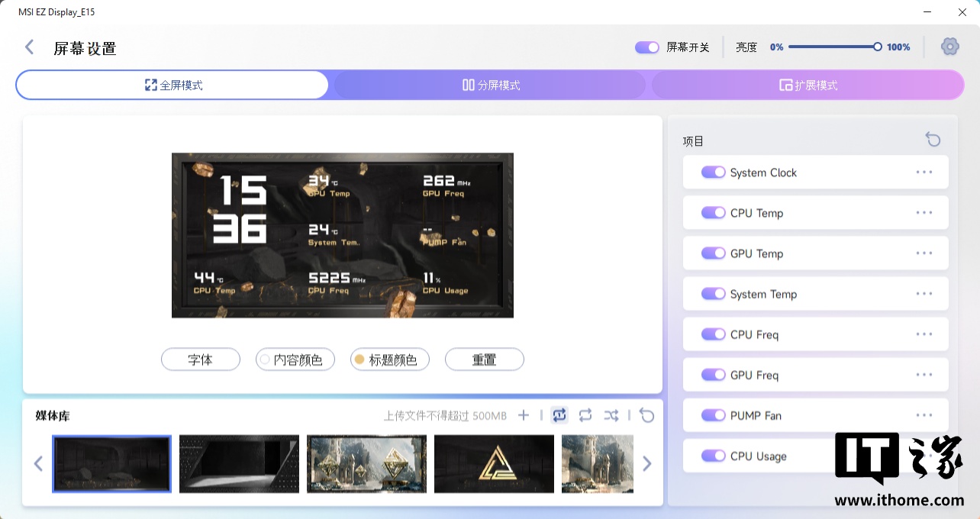Click the 媒体库 media library label

53,416
